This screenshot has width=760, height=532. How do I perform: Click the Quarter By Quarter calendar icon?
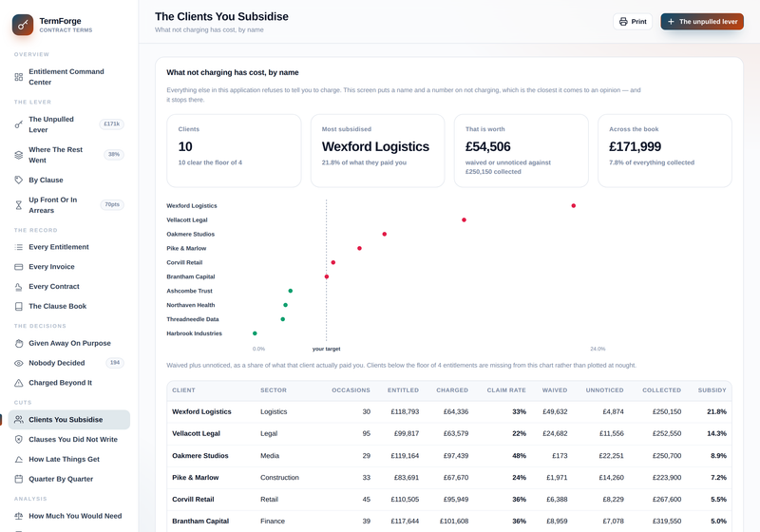pos(18,479)
